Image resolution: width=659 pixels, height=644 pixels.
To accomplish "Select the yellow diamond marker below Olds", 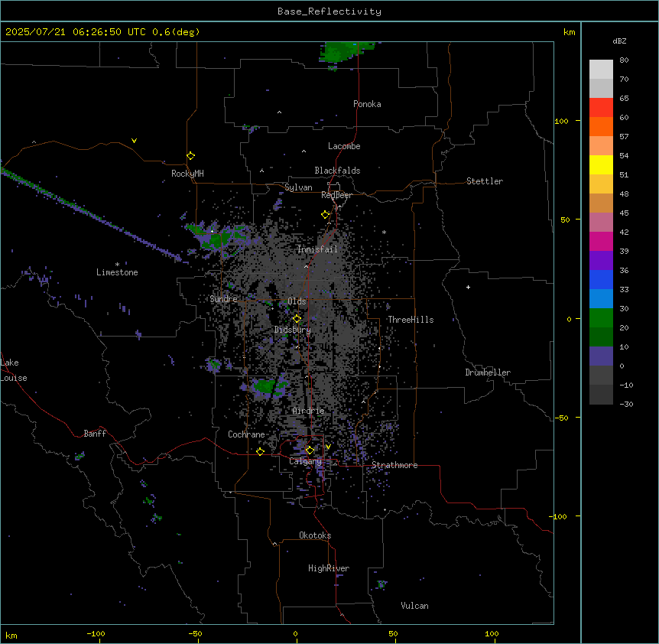I will pos(297,319).
